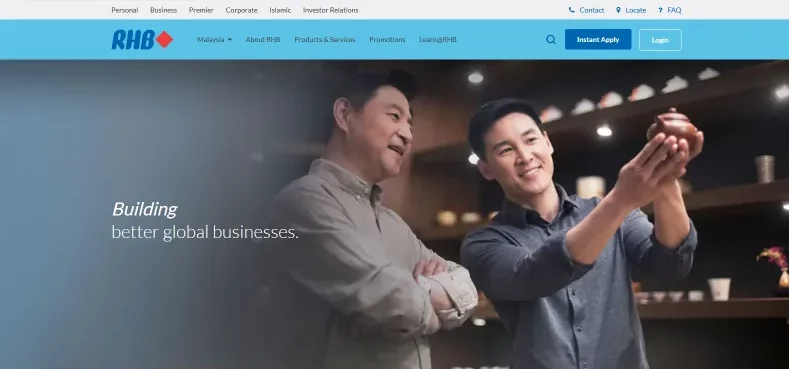Click the map pin icon beside Locate
This screenshot has width=789, height=369.
618,10
